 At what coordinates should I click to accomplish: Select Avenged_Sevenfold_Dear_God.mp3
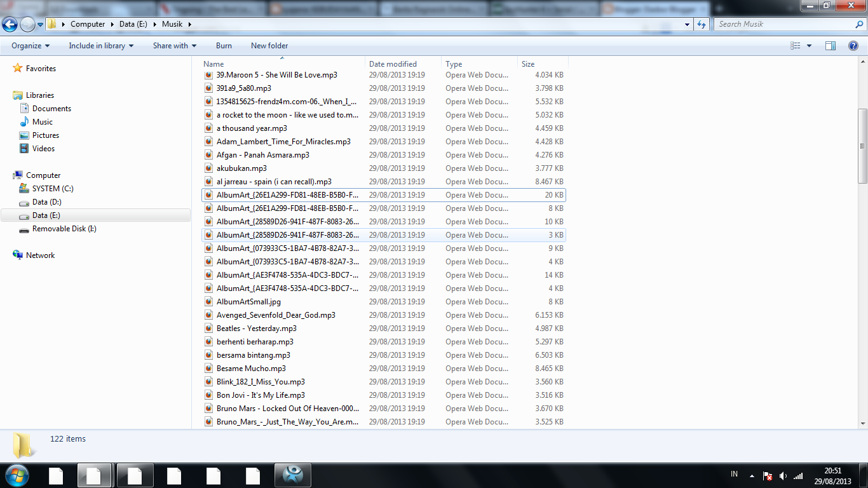pos(276,315)
